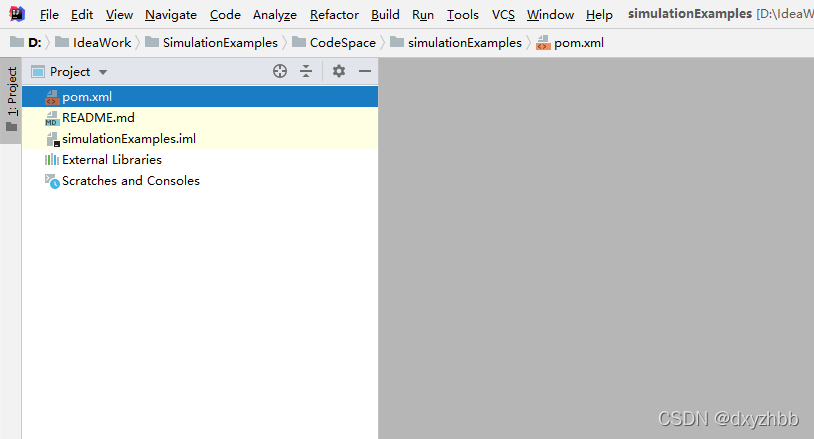Viewport: 814px width, 439px height.
Task: Hide the Project panel with minus icon
Action: [x=365, y=71]
